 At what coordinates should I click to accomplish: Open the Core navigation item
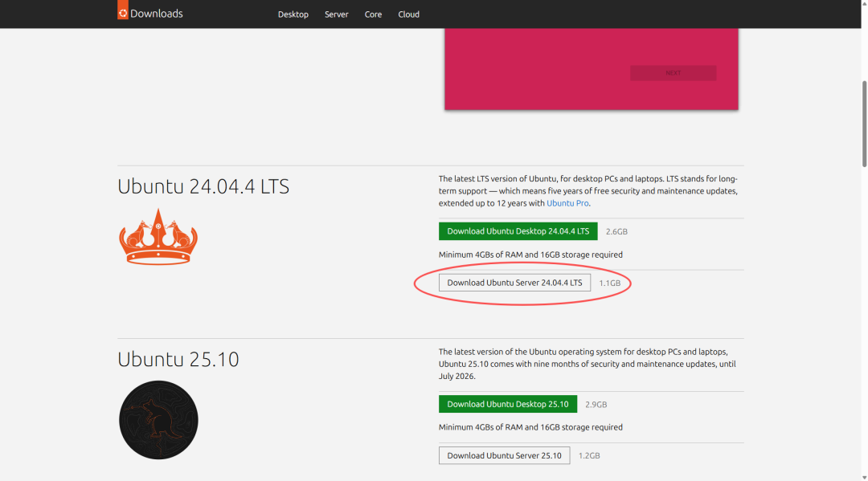[x=373, y=14]
